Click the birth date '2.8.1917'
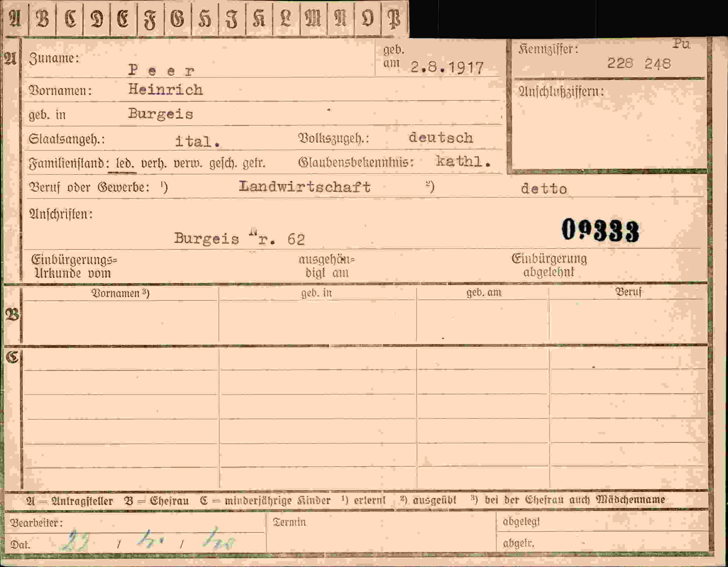This screenshot has width=728, height=567. pyautogui.click(x=447, y=68)
